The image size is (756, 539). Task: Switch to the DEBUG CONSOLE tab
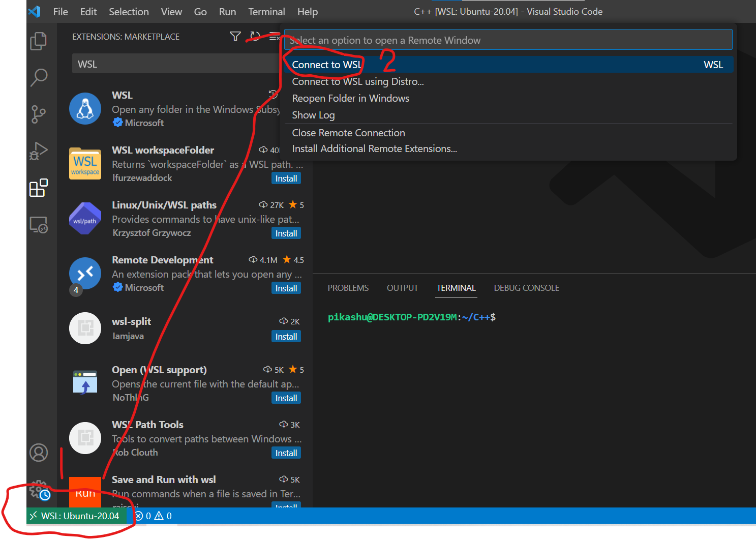pyautogui.click(x=527, y=288)
